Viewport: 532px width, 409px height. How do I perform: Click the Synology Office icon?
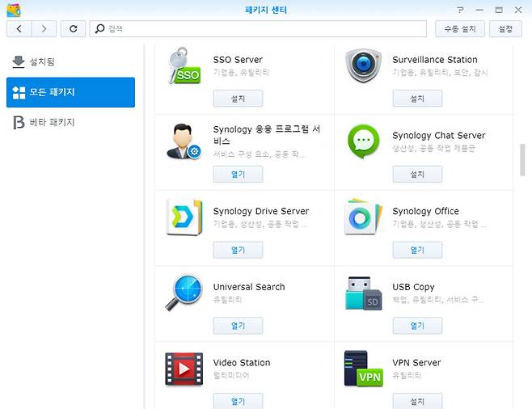[363, 217]
